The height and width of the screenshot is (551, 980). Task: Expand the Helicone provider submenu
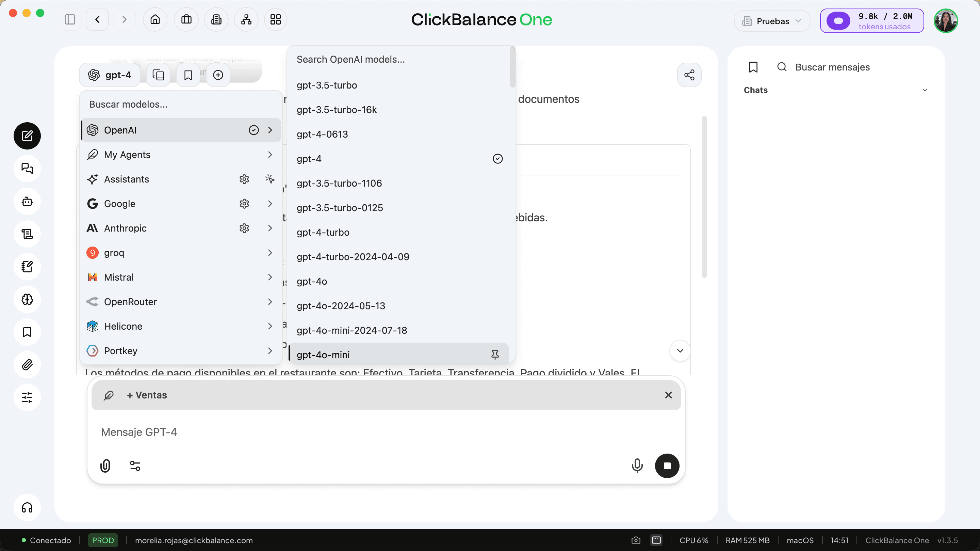(x=270, y=326)
